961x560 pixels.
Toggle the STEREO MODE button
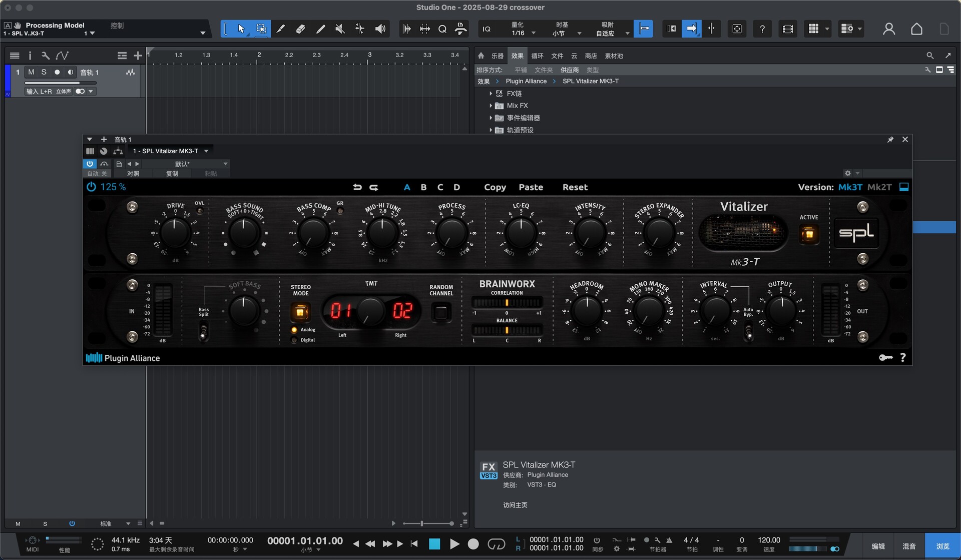(x=300, y=312)
